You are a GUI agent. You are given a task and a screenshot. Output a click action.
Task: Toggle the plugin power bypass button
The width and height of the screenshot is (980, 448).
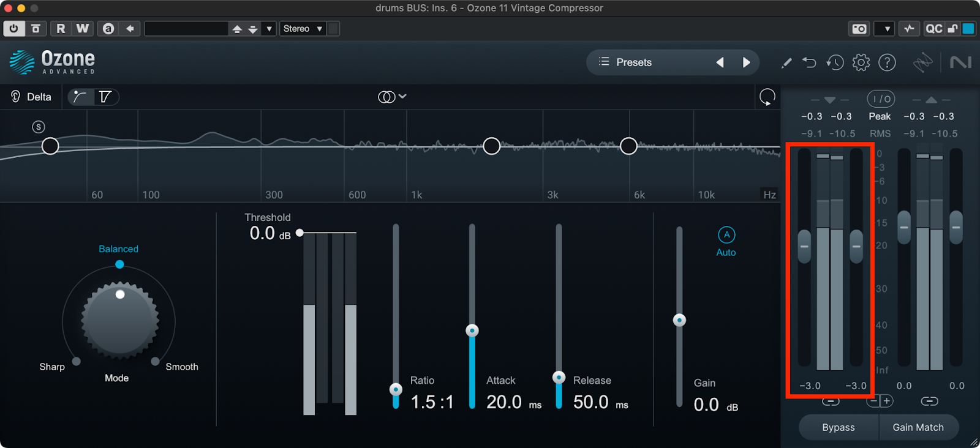pyautogui.click(x=13, y=29)
